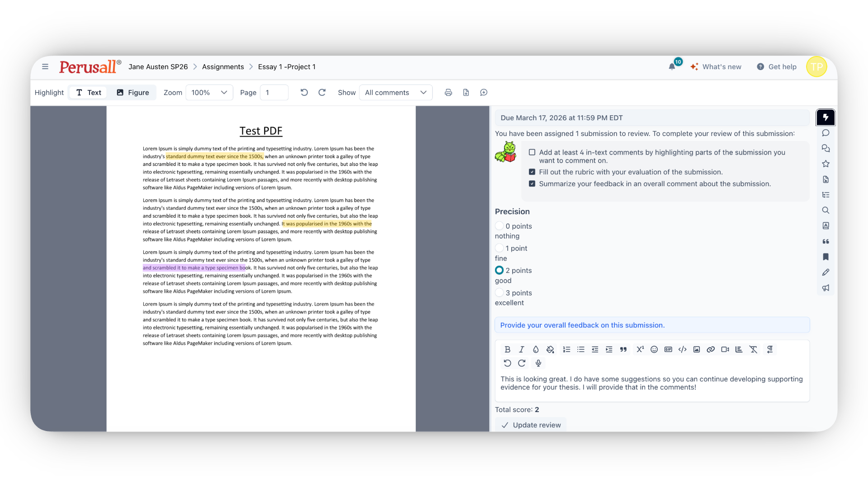Toggle the fill out the rubric checkbox
The image size is (868, 488).
(x=532, y=172)
